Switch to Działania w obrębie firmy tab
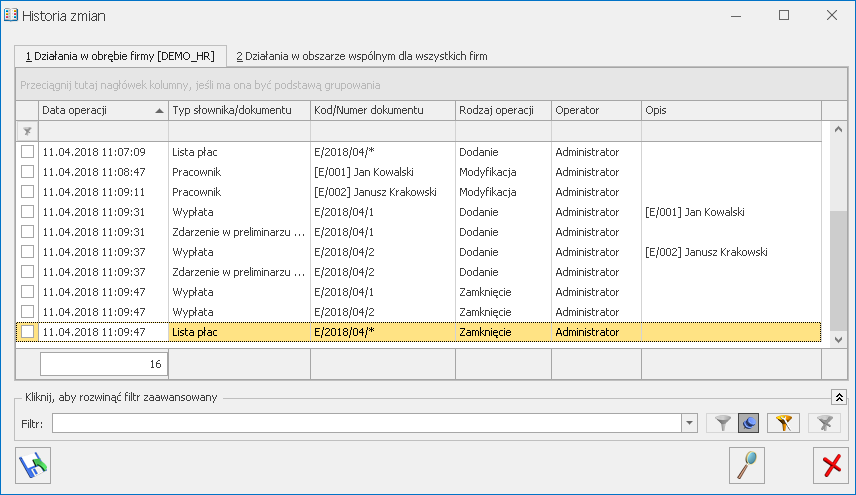856x495 pixels. (121, 56)
